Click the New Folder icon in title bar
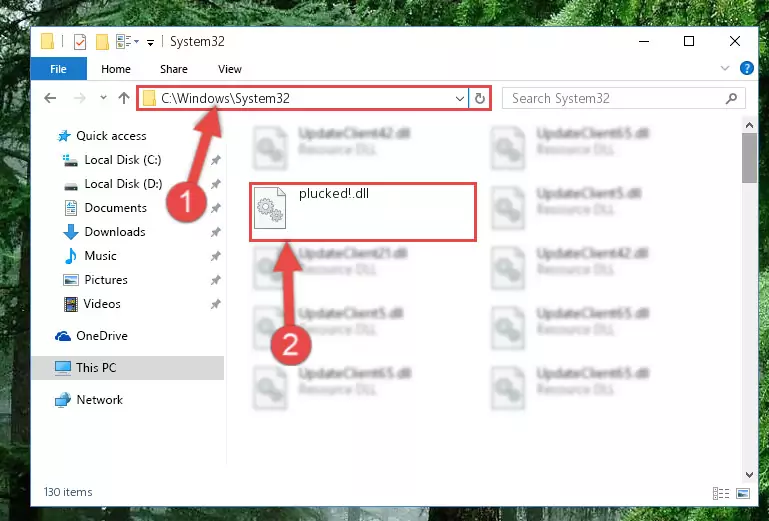The width and height of the screenshot is (769, 521). (x=102, y=42)
